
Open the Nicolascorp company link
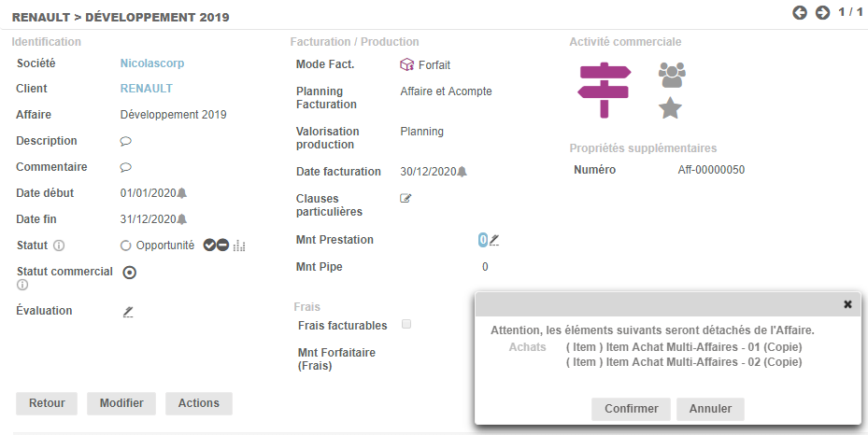[x=152, y=63]
